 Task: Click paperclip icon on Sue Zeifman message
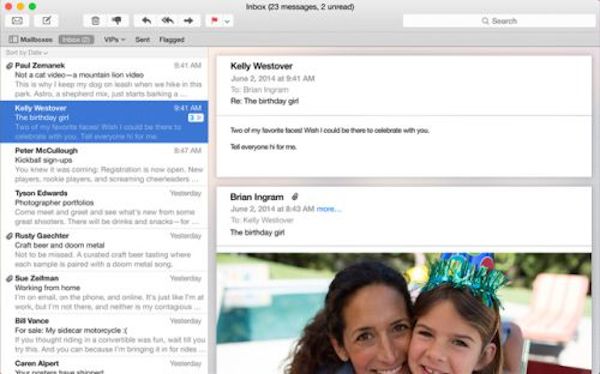tap(9, 278)
